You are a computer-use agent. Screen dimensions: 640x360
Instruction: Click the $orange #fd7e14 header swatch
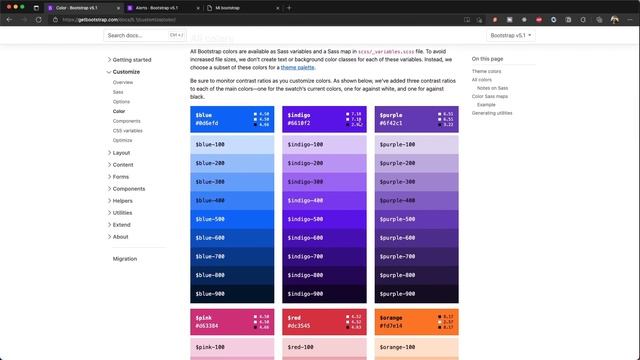tap(417, 322)
